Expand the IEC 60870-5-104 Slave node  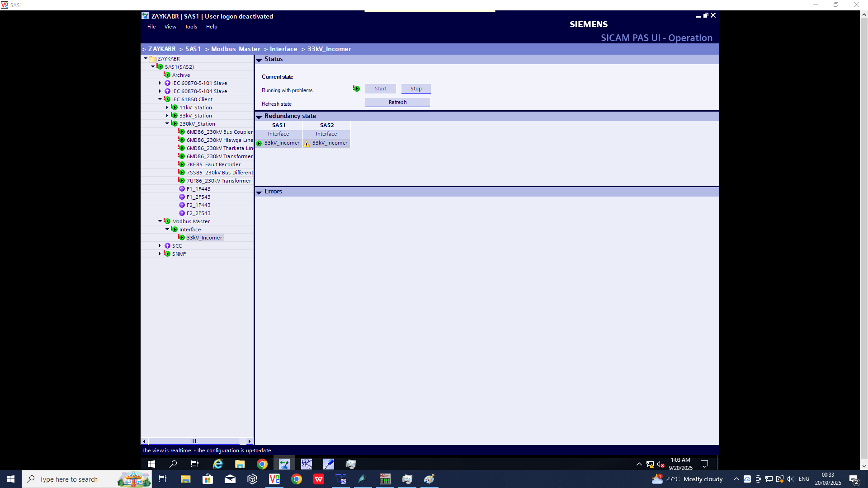(x=160, y=91)
